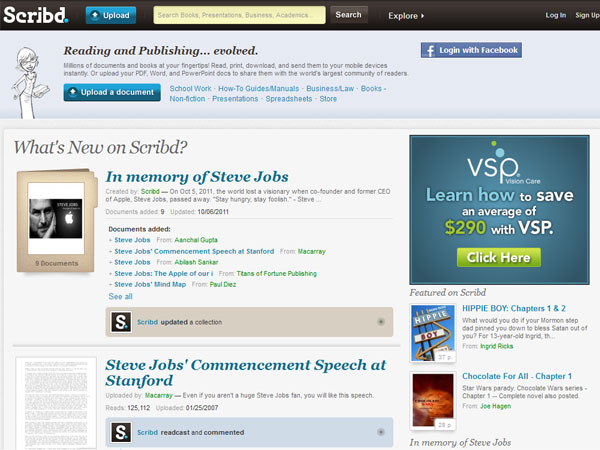This screenshot has height=450, width=600.
Task: Expand the 'updated a collection' activity bar
Action: tap(381, 322)
